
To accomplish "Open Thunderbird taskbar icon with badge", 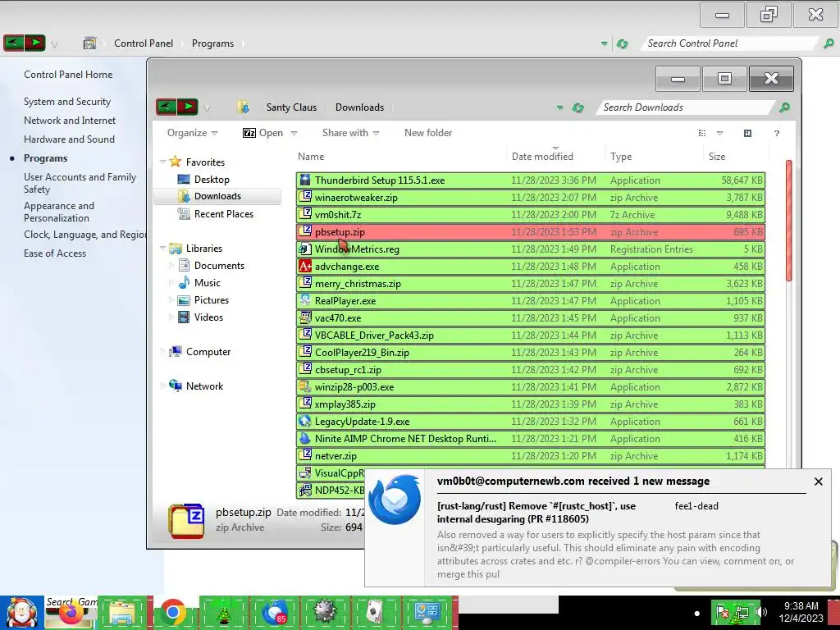I will coord(275,613).
